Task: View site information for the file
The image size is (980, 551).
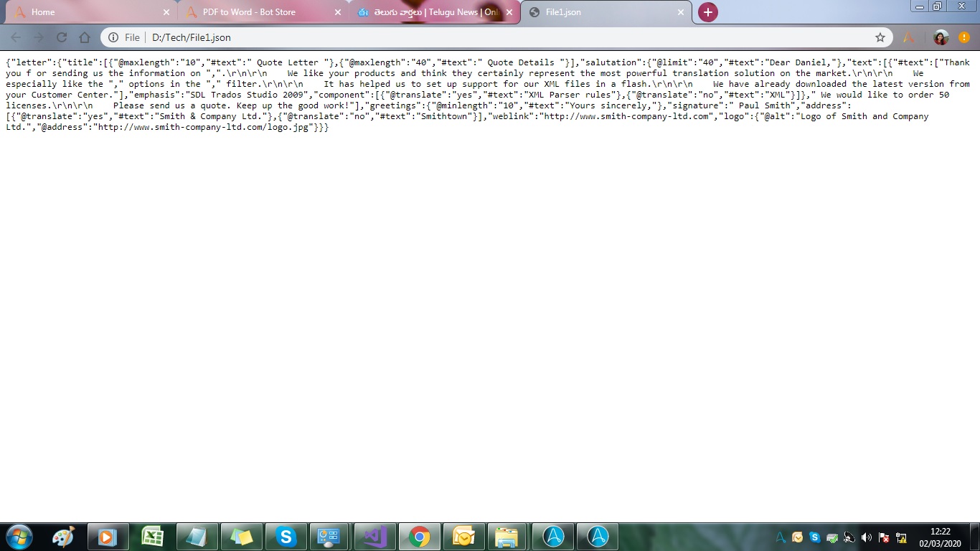Action: click(113, 37)
